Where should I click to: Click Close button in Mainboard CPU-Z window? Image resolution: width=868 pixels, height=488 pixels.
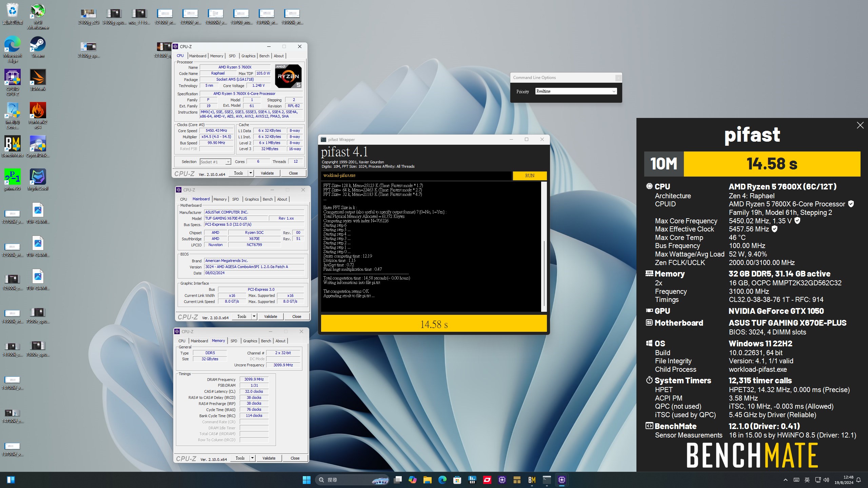[297, 317]
